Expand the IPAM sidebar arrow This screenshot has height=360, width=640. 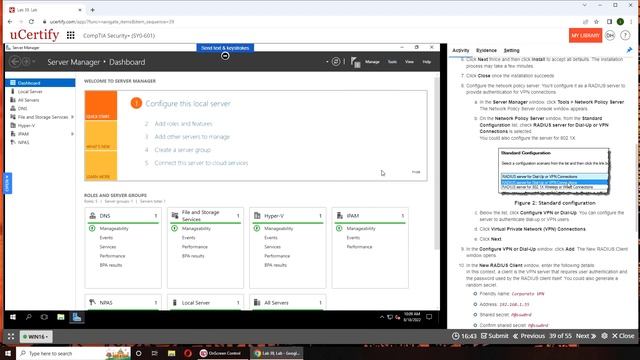[x=72, y=134]
